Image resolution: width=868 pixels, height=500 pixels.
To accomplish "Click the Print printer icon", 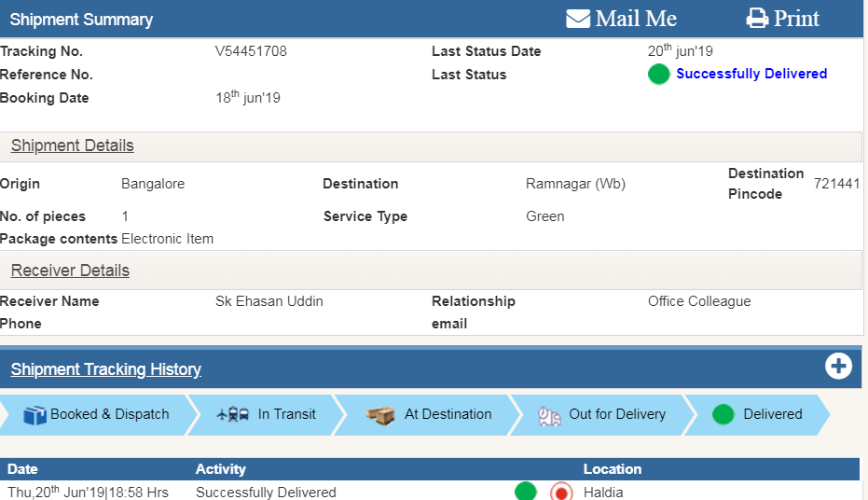I will tap(757, 19).
